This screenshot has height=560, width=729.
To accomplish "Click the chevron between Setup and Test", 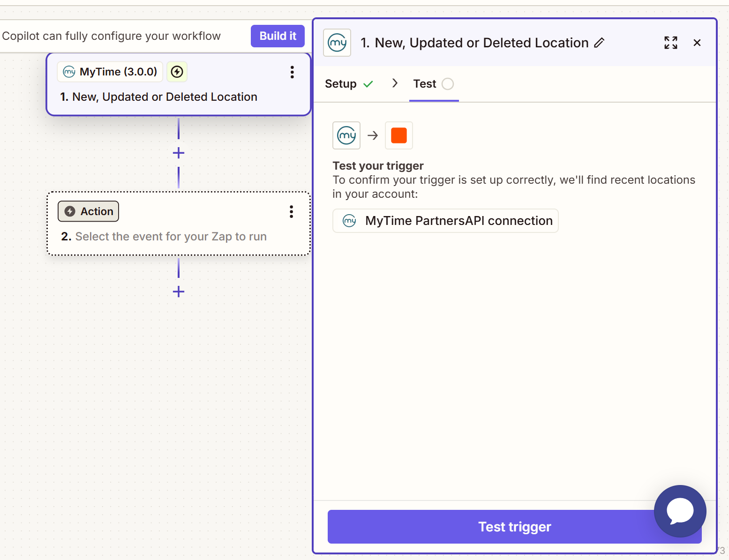I will click(395, 83).
